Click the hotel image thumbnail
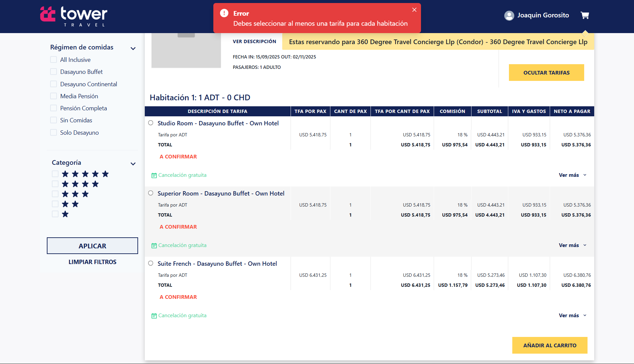Viewport: 634px width, 364px height. [x=186, y=51]
